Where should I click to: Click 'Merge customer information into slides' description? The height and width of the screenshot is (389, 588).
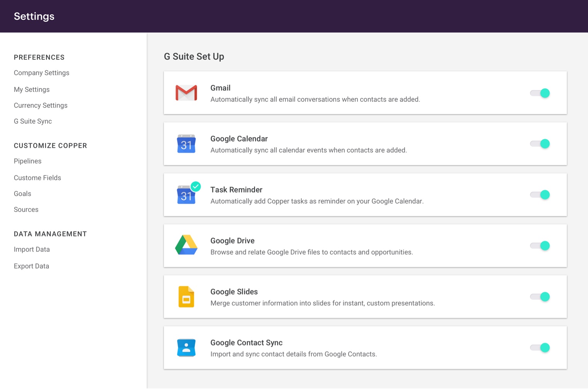coord(323,303)
